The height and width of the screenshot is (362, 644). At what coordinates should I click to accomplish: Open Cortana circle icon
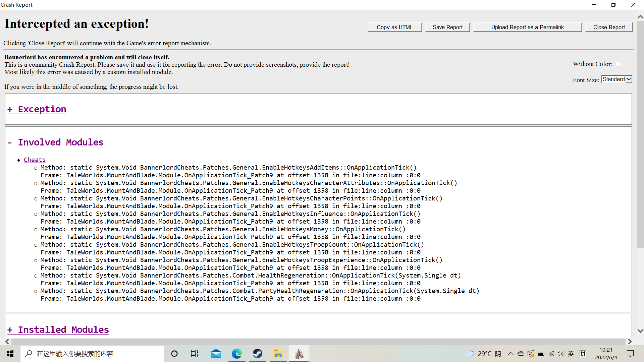pos(174,354)
